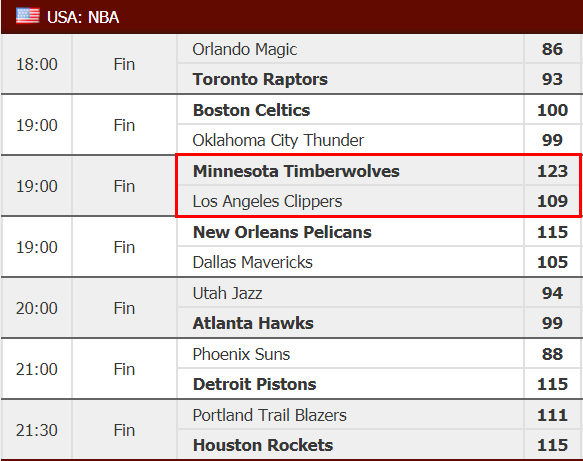Open Portland Trail Blazers match

coord(269,415)
